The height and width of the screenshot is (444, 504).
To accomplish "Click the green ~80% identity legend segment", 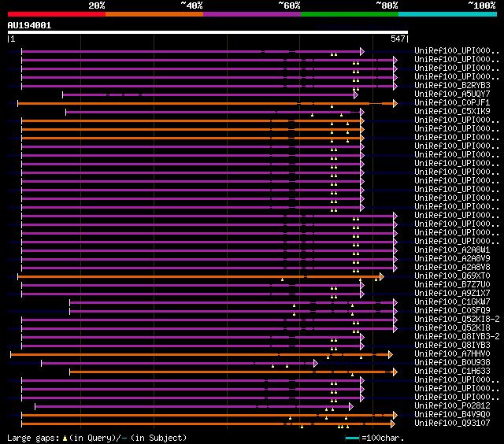I will [x=350, y=14].
